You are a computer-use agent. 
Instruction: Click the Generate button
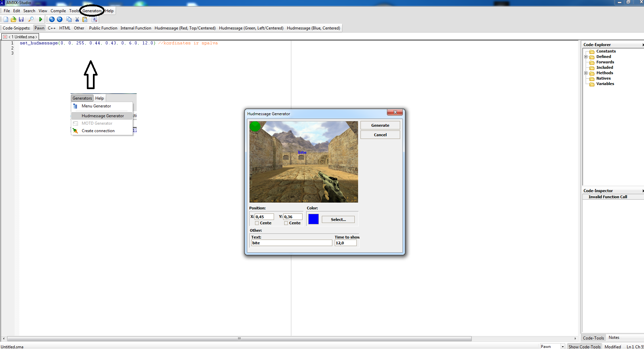tap(380, 125)
